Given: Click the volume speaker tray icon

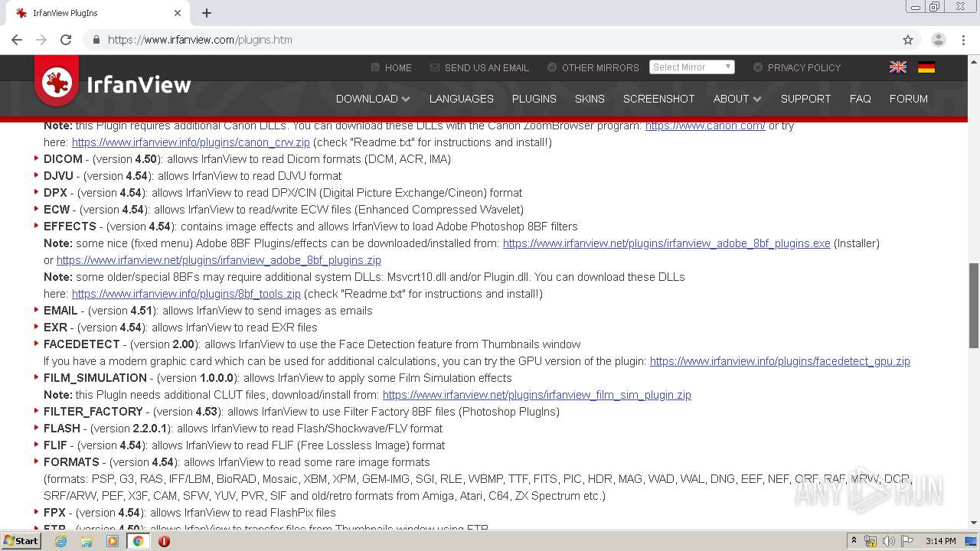Looking at the screenshot, I should (889, 541).
